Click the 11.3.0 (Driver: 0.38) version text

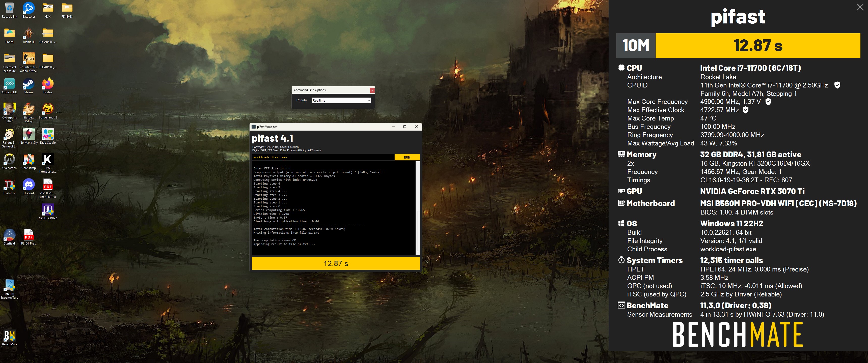click(736, 306)
